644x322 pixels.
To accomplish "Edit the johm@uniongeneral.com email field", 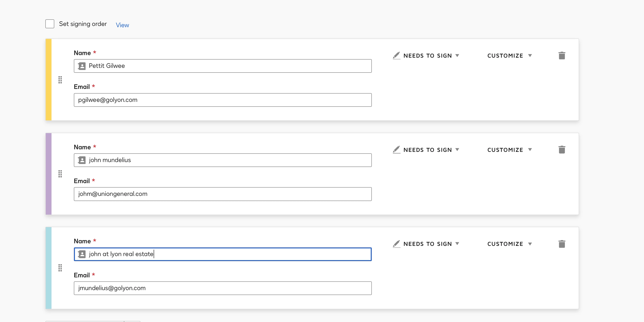I will [x=222, y=194].
